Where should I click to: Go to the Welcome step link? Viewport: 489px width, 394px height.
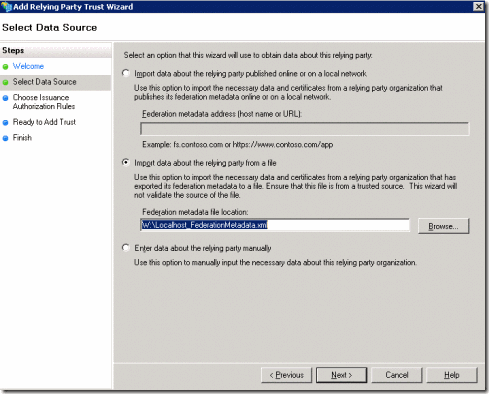tap(28, 66)
